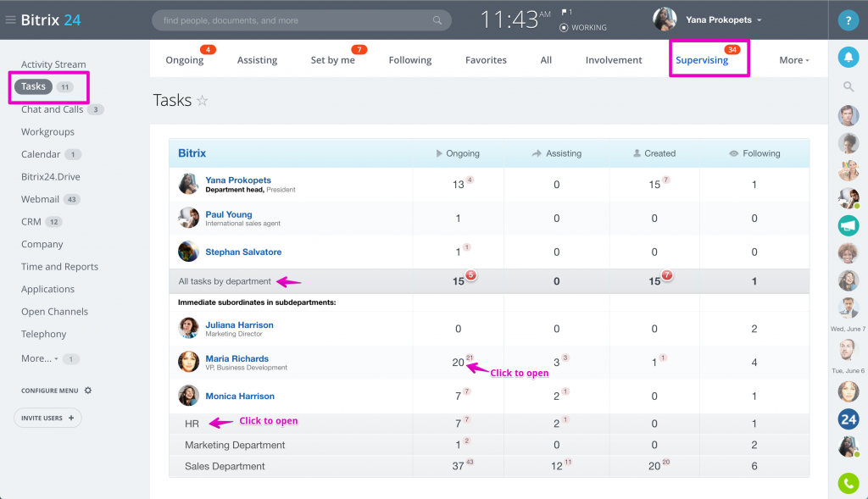Open Company in left menu
This screenshot has height=499, width=868.
[x=42, y=244]
